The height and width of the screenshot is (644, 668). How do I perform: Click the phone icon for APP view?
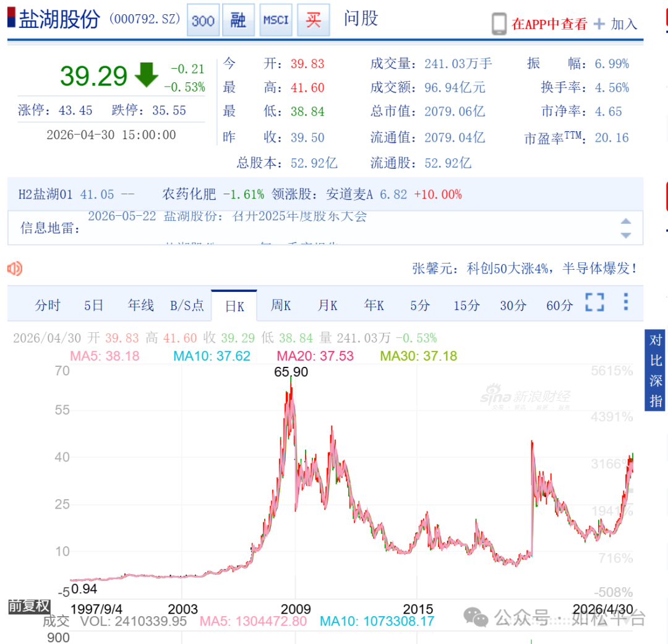tap(499, 24)
